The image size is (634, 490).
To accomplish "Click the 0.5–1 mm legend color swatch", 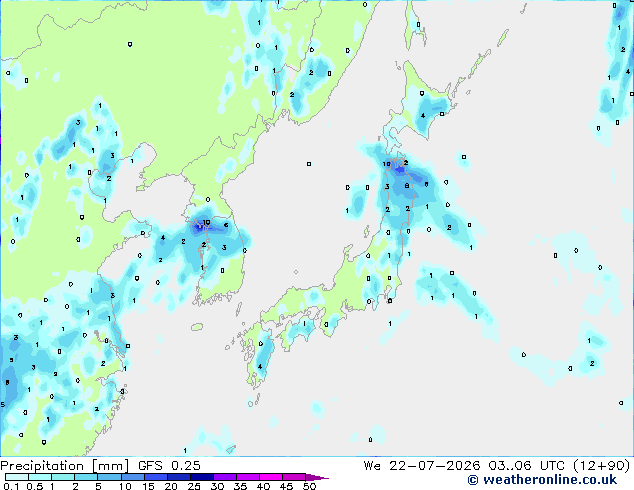I will [x=40, y=477].
